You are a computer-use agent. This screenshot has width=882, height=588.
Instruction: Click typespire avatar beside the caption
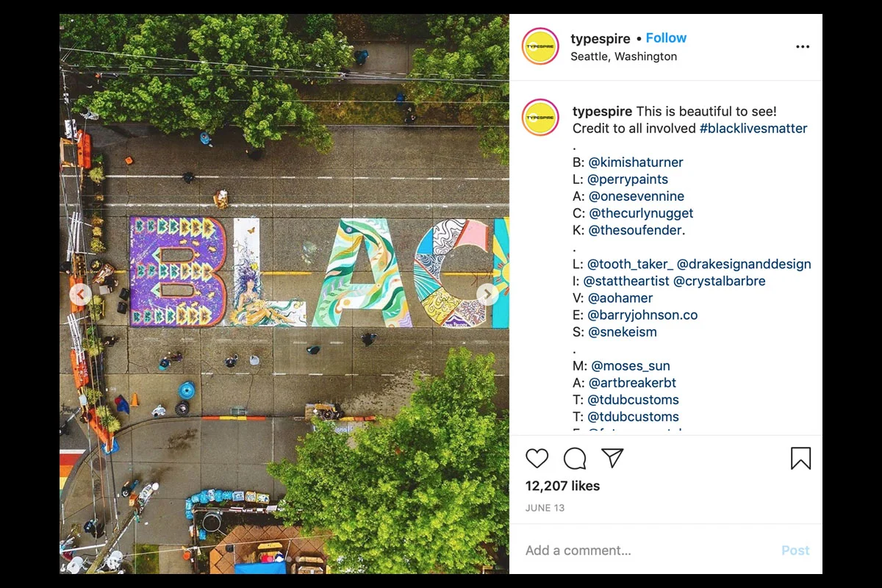[x=540, y=118]
